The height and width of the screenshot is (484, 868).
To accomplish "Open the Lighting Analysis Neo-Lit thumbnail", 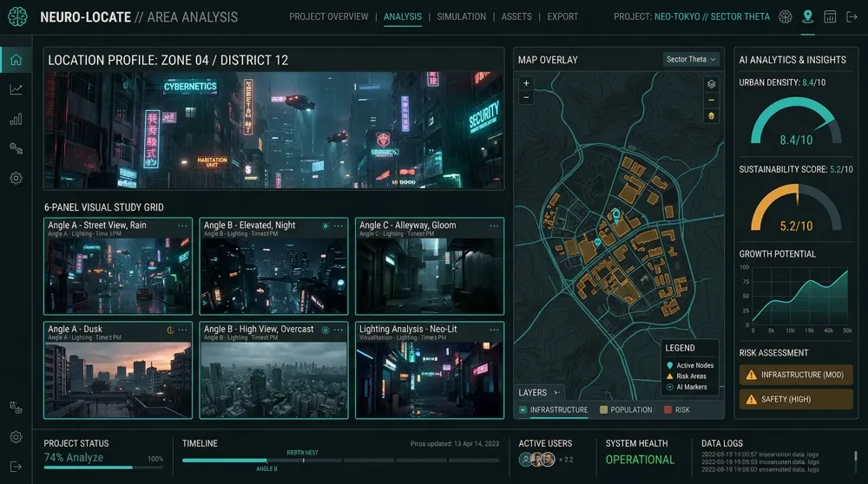I will click(430, 379).
